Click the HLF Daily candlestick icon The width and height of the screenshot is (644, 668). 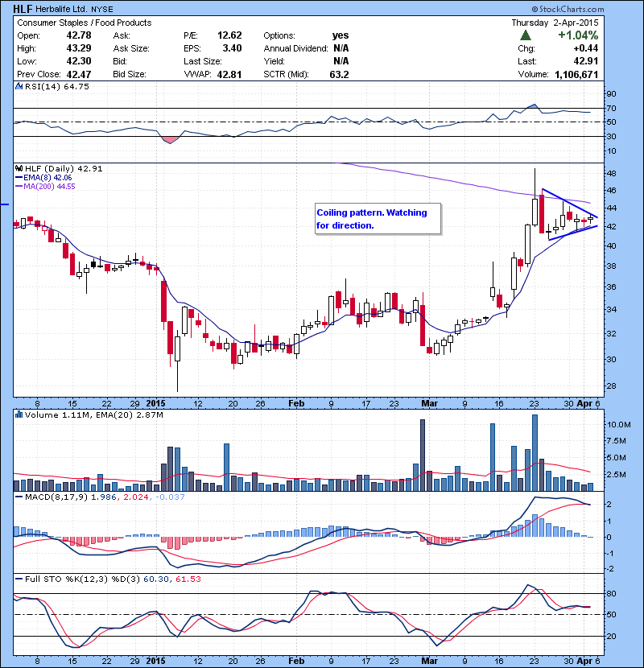click(19, 168)
